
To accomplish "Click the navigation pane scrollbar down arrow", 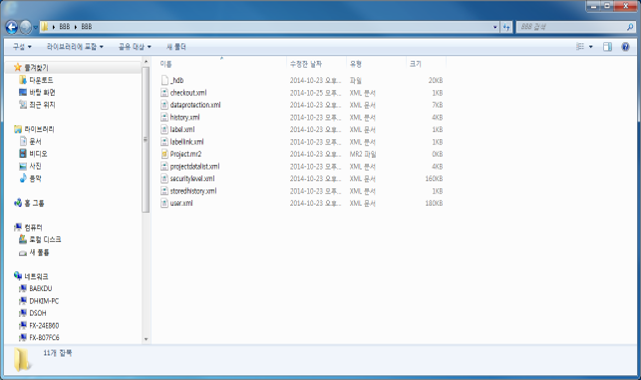I will pyautogui.click(x=146, y=339).
